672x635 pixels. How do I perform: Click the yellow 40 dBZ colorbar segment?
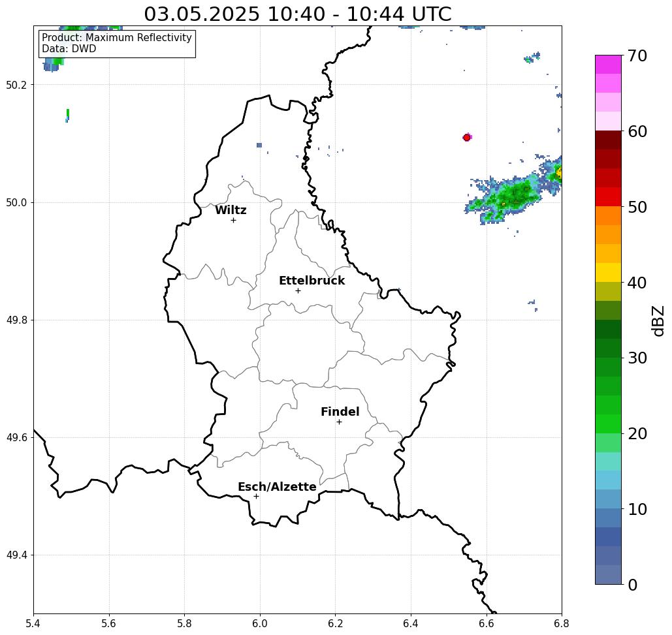pyautogui.click(x=608, y=272)
